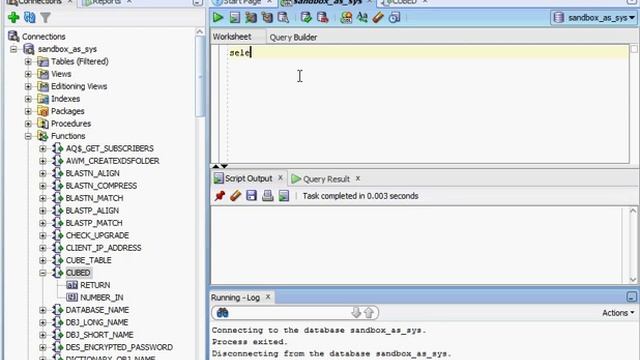Select the BLASTP_MATCH function

click(94, 223)
